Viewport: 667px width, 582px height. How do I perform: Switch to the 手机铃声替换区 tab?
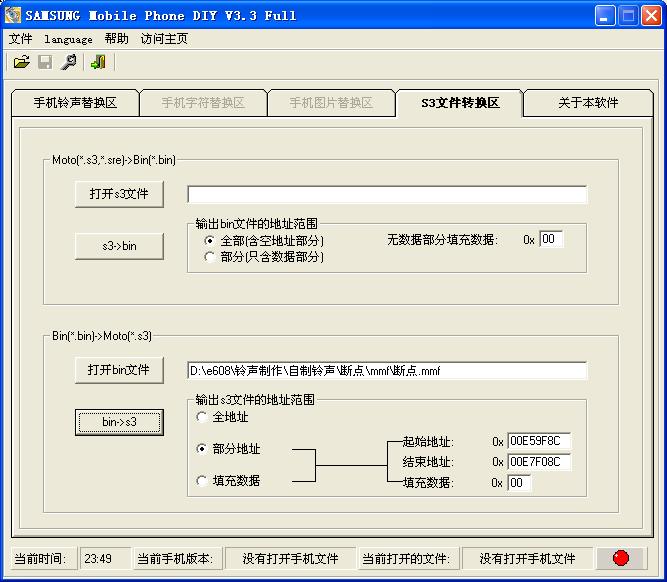75,103
